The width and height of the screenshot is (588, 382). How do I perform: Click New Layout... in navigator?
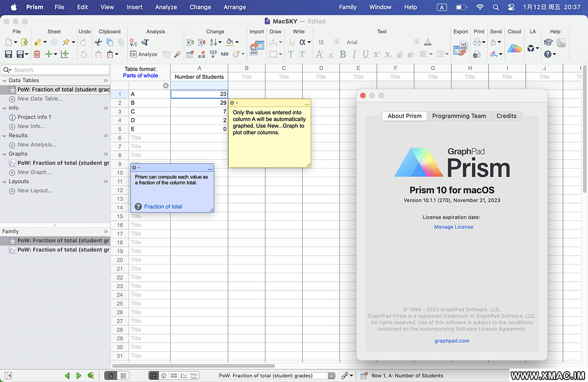(35, 191)
